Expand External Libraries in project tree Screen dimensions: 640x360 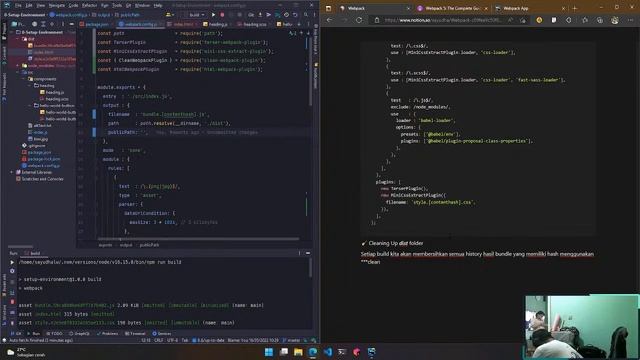point(12,172)
